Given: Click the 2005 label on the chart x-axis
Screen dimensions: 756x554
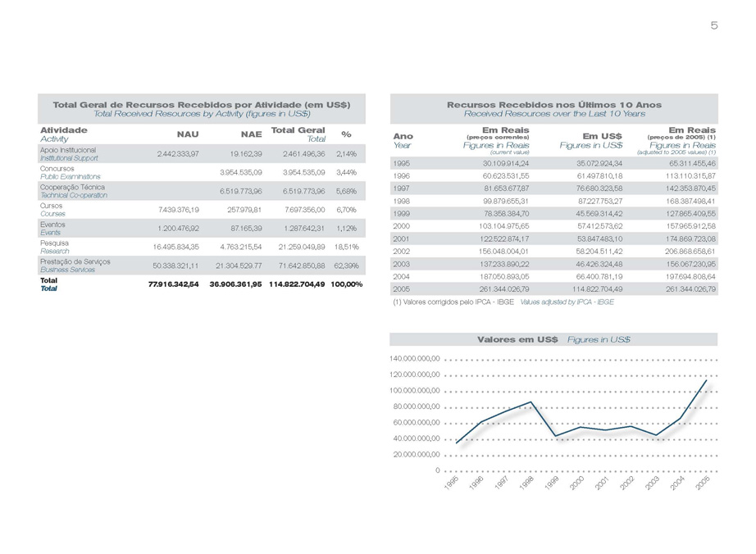Looking at the screenshot, I should (702, 484).
